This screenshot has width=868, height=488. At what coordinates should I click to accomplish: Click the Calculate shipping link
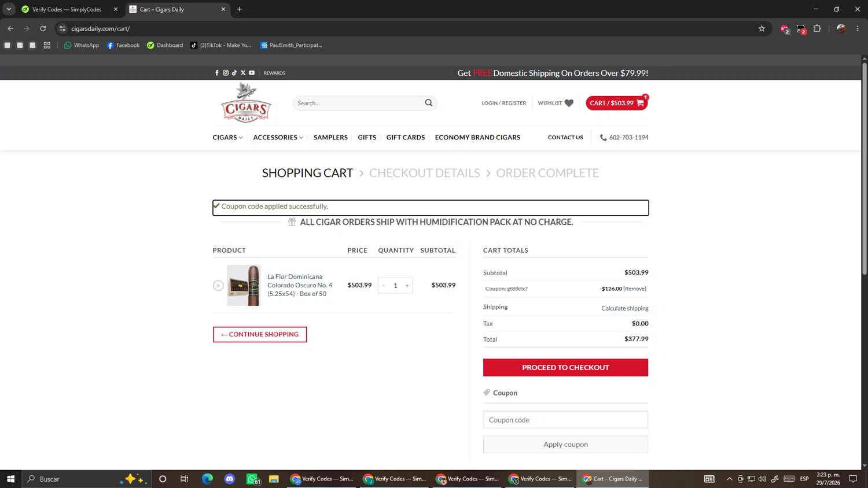tap(625, 308)
